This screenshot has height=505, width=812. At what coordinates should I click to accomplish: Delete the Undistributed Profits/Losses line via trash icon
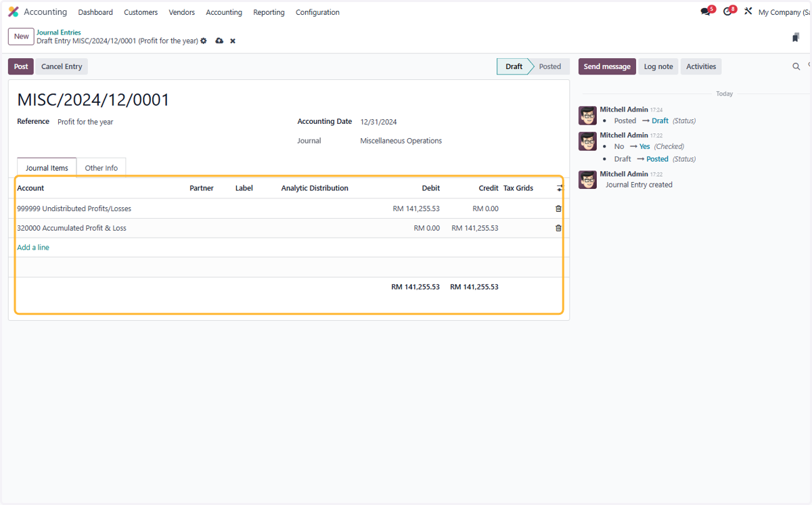pyautogui.click(x=558, y=208)
